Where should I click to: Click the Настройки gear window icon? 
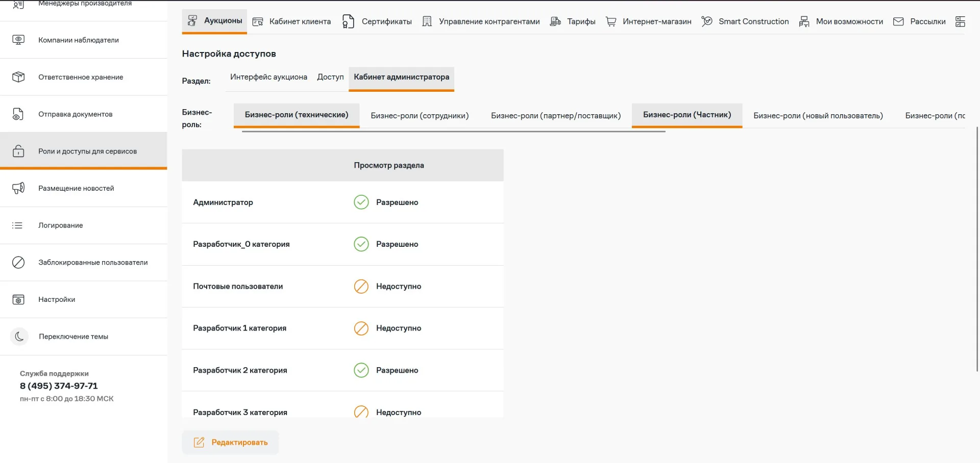pyautogui.click(x=18, y=299)
